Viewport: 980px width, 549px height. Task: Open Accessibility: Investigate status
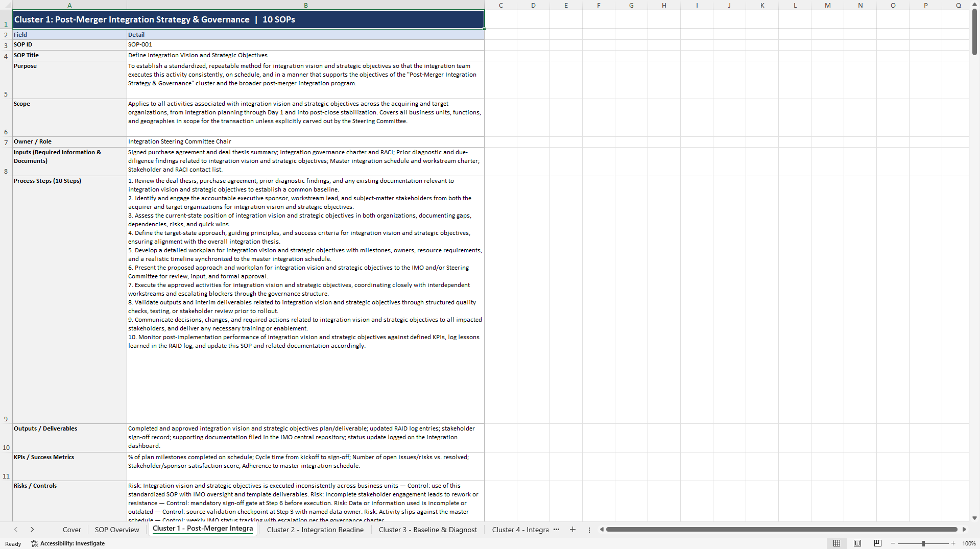(x=68, y=543)
